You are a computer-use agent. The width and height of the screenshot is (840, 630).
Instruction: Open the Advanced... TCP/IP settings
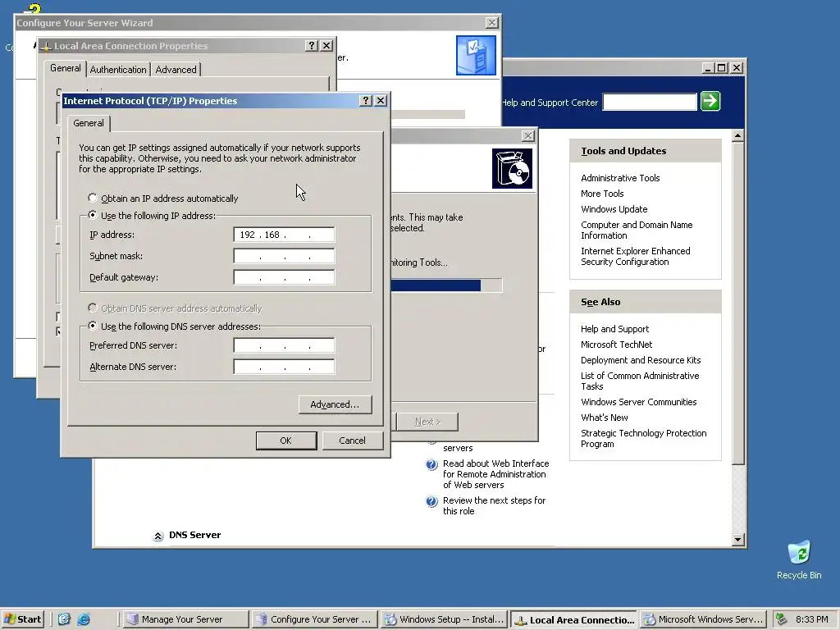tap(335, 404)
